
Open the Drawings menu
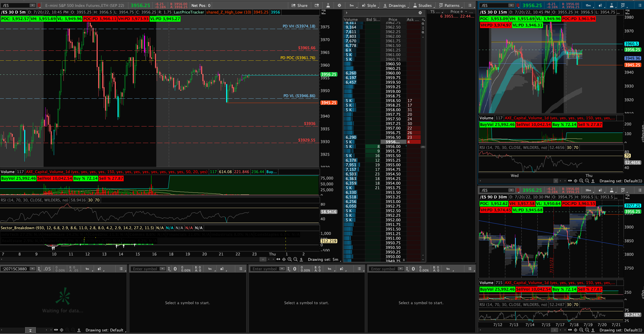click(394, 5)
